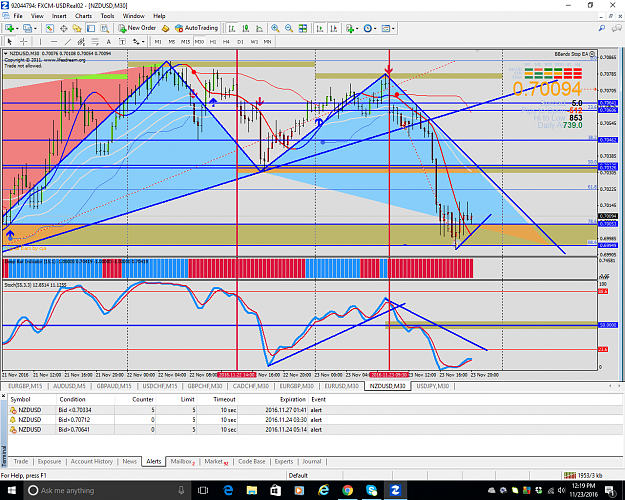Switch to the EURUSD,M30 chart tab
The width and height of the screenshot is (625, 500).
pos(341,386)
